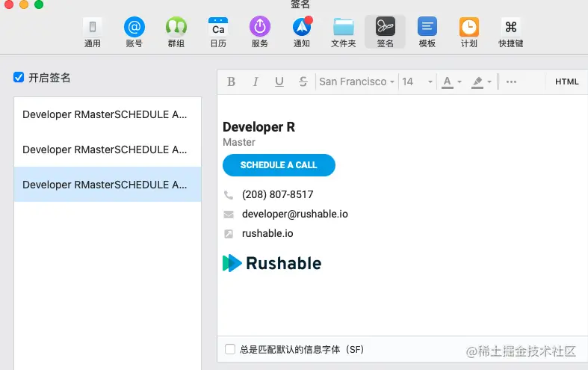Switch to HTML editing mode
The image size is (588, 370).
[x=566, y=81]
